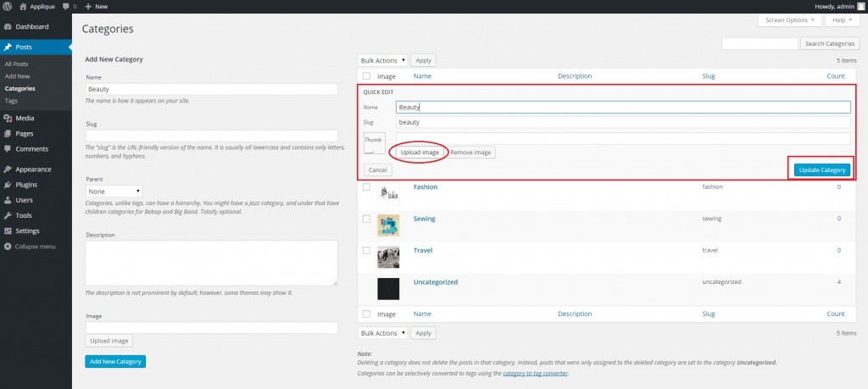Viewport: 868px width, 389px height.
Task: Click the Media library icon
Action: point(8,118)
